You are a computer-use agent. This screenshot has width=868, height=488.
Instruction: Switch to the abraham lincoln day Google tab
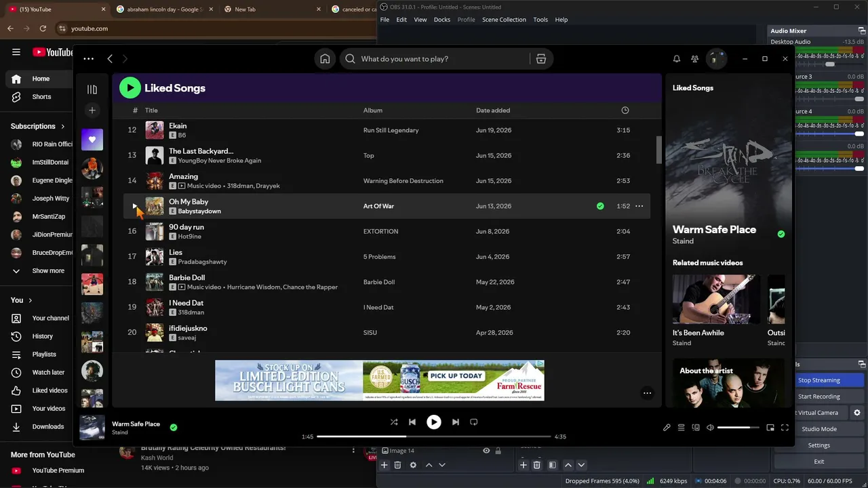click(164, 9)
